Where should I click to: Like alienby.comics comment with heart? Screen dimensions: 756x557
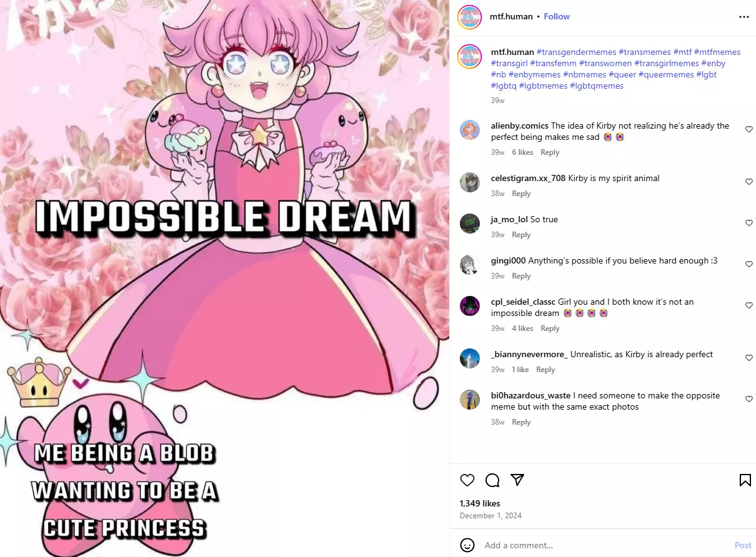[x=749, y=129]
